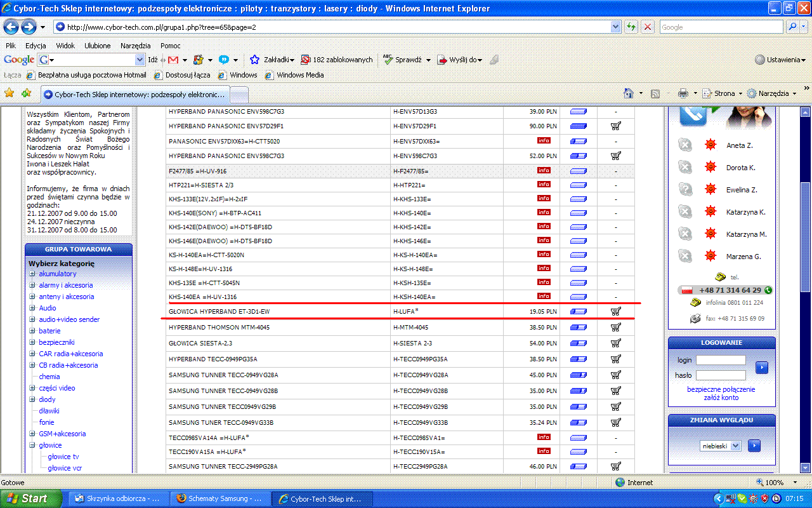Open the Windows Start button
Viewport: 812px width, 508px height.
(x=31, y=498)
